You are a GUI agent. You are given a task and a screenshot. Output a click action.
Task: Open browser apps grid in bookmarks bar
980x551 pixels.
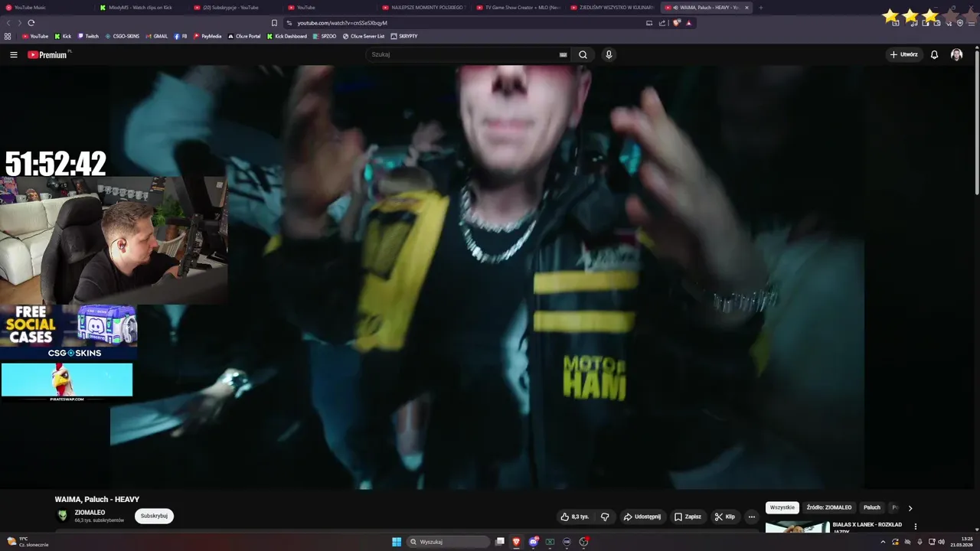coord(8,36)
